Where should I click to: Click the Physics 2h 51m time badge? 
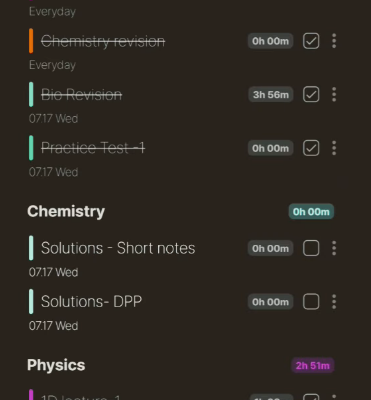(x=312, y=366)
